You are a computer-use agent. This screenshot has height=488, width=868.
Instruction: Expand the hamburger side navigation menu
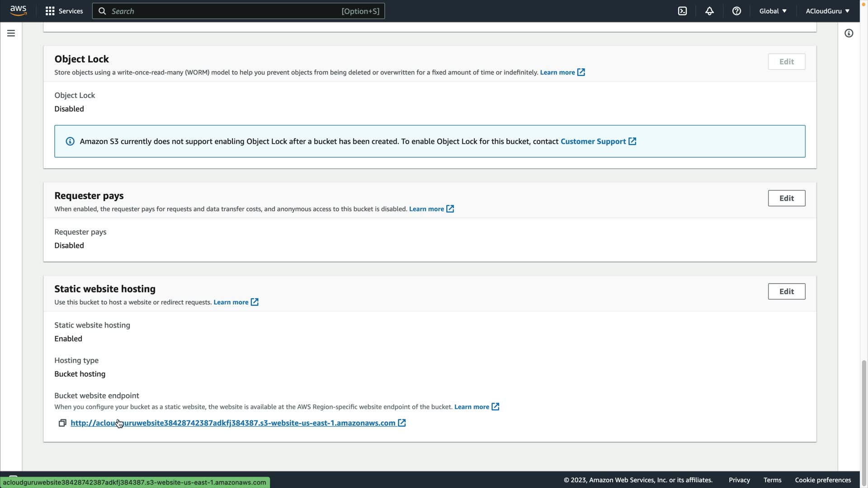(11, 33)
